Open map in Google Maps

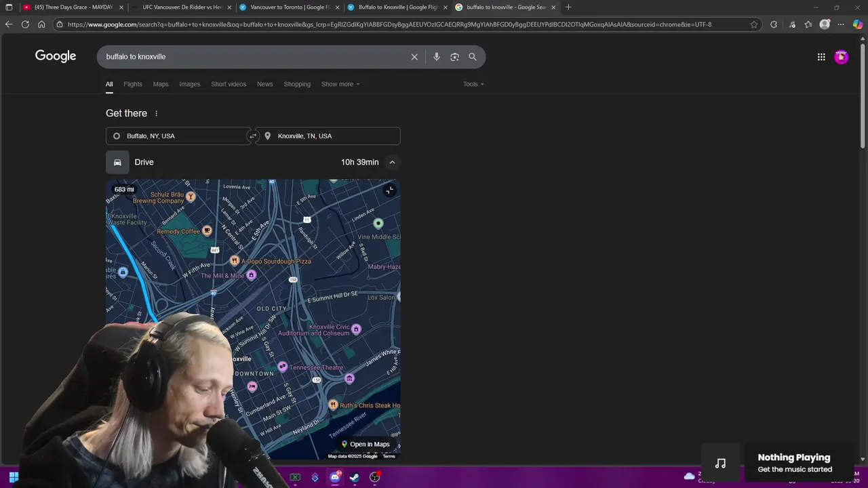point(365,445)
